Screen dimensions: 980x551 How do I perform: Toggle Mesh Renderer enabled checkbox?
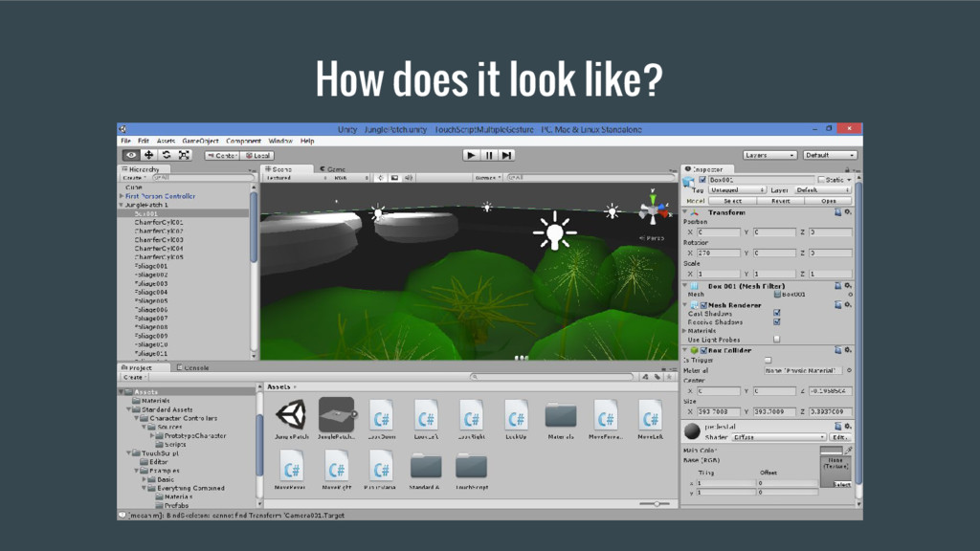[703, 305]
